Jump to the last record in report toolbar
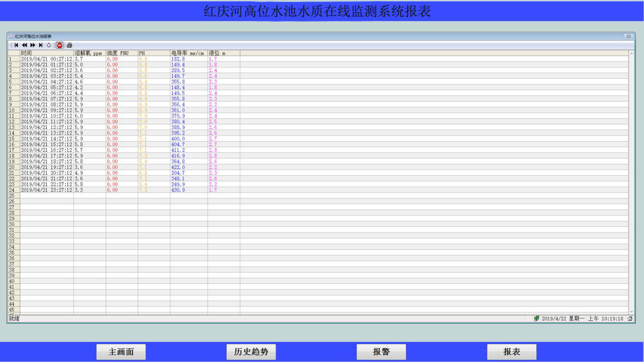 click(x=41, y=45)
